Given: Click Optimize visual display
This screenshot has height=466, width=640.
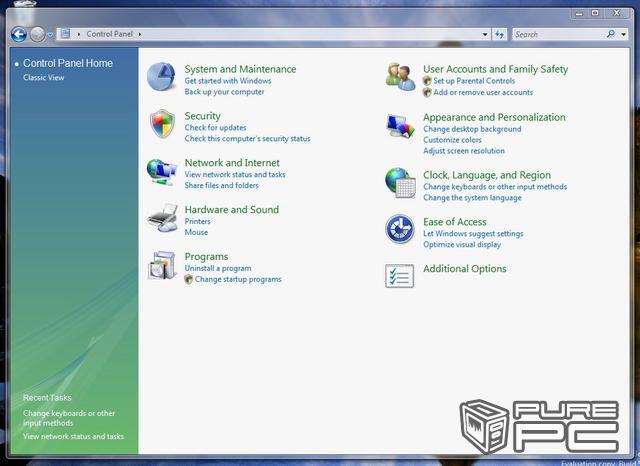Looking at the screenshot, I should coord(462,245).
